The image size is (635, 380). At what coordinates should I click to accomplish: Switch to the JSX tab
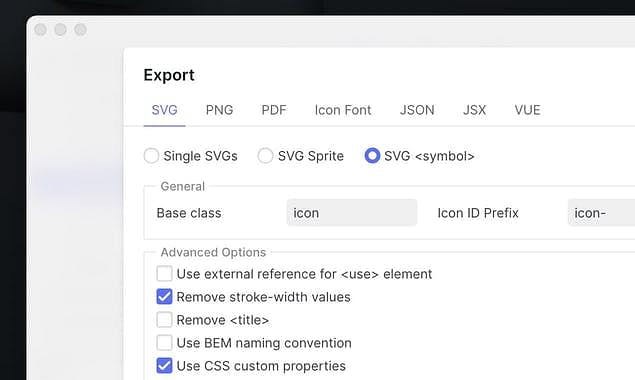click(x=474, y=110)
